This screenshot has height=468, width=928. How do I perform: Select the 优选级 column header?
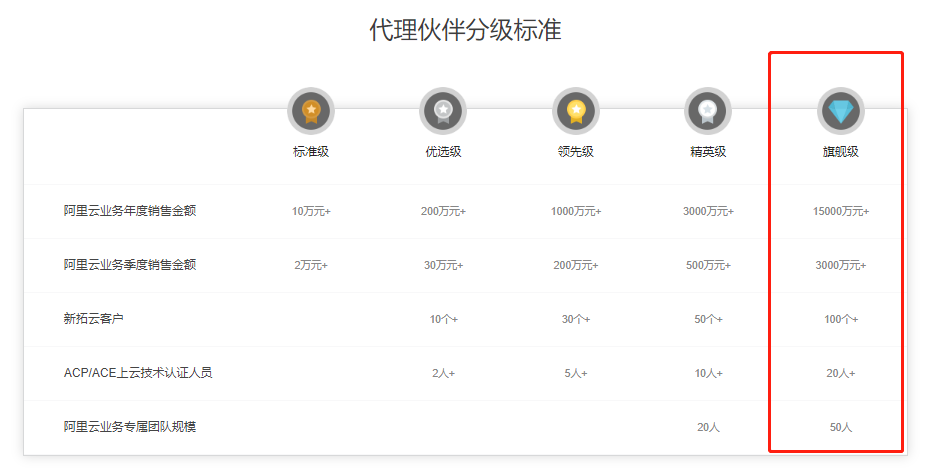[x=443, y=152]
